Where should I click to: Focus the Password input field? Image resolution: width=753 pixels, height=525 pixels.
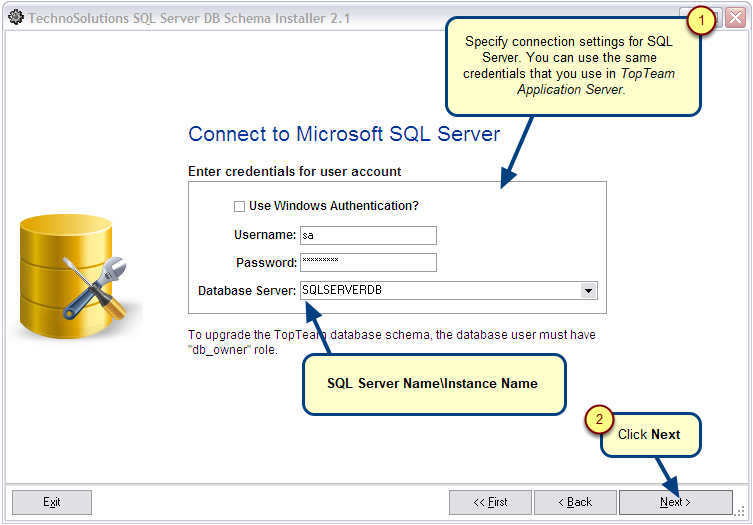pyautogui.click(x=368, y=262)
